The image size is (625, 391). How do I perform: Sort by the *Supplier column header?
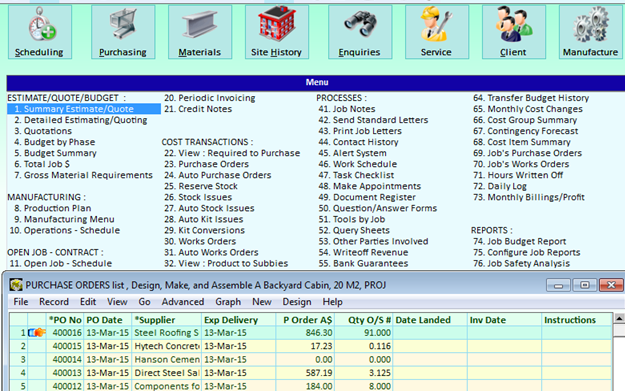(x=166, y=320)
